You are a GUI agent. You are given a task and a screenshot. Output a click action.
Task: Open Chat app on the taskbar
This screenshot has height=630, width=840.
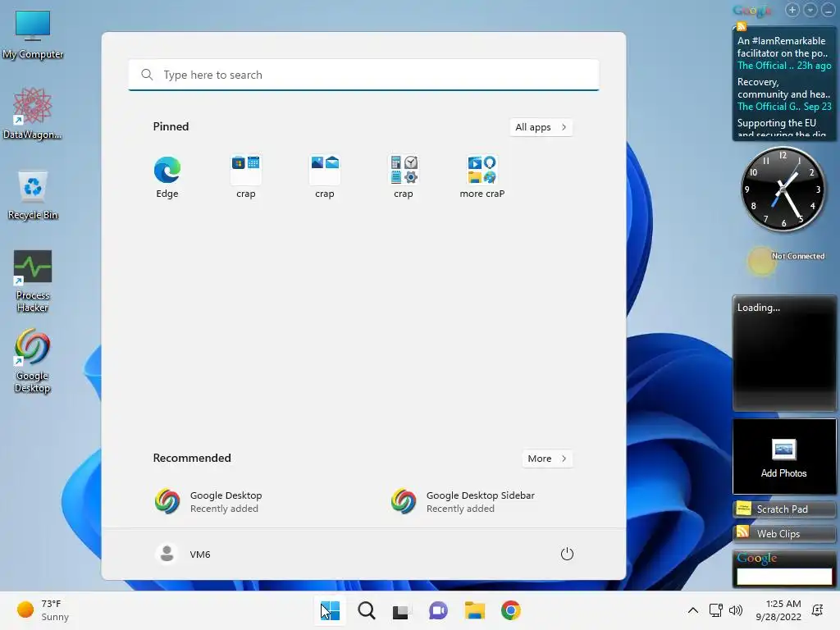[438, 610]
